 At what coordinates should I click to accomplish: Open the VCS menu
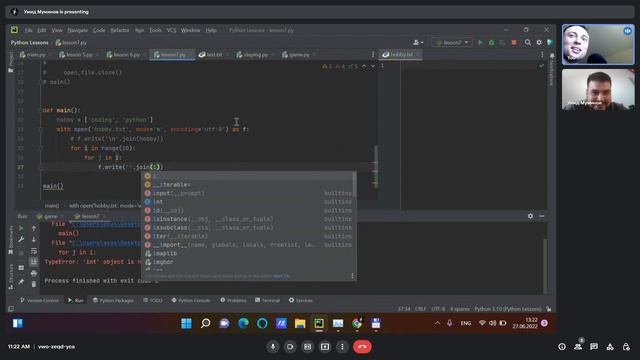[171, 30]
